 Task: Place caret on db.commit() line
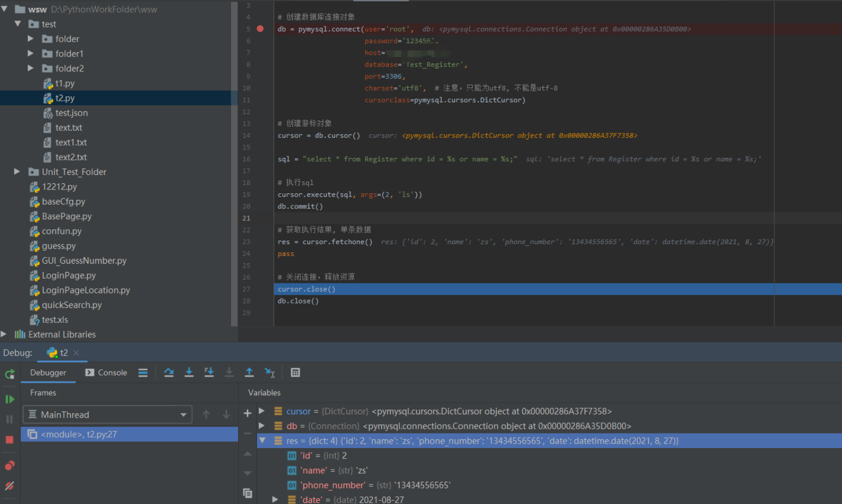pyautogui.click(x=300, y=206)
